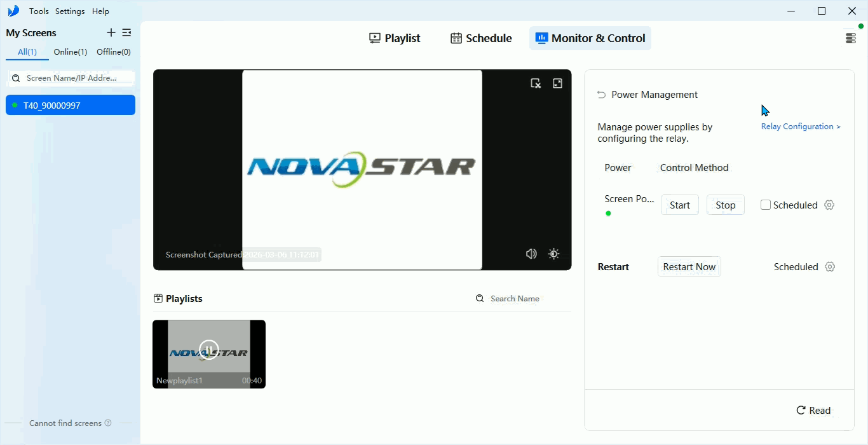Click the Restart Now button
This screenshot has width=868, height=445.
(x=689, y=267)
